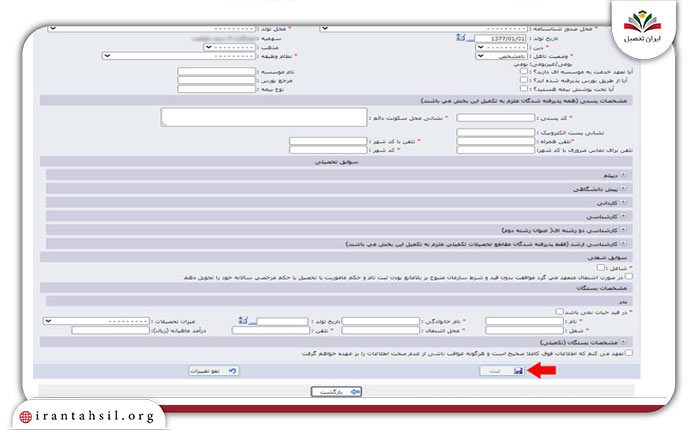
Task: Check the شاغل employment checkbox
Action: click(601, 267)
